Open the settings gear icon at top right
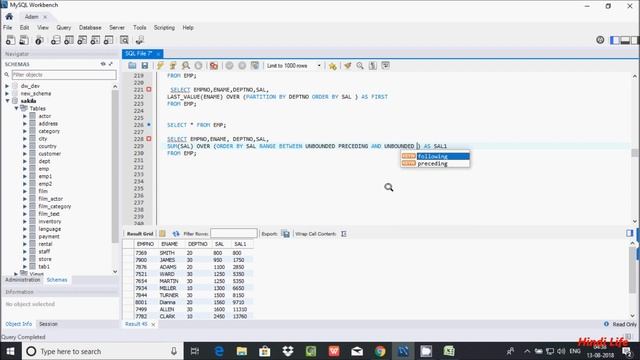The width and height of the screenshot is (640, 360). pos(600,40)
